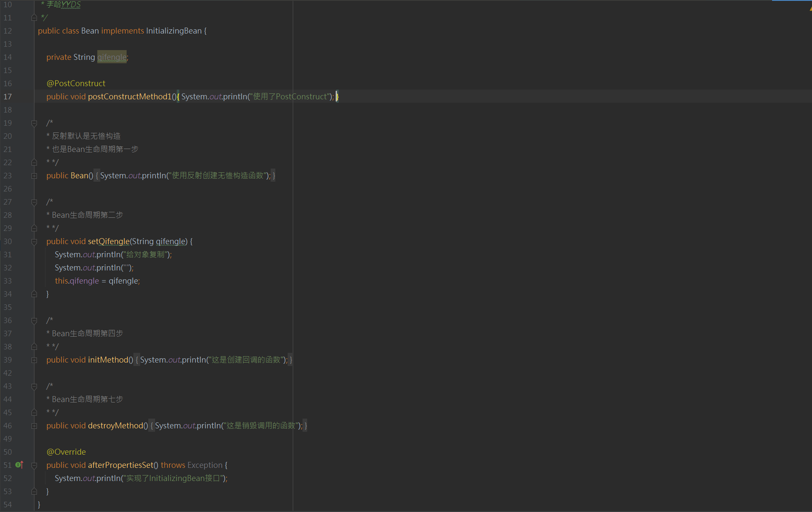Click line number 54 in the gutter

tap(8, 505)
